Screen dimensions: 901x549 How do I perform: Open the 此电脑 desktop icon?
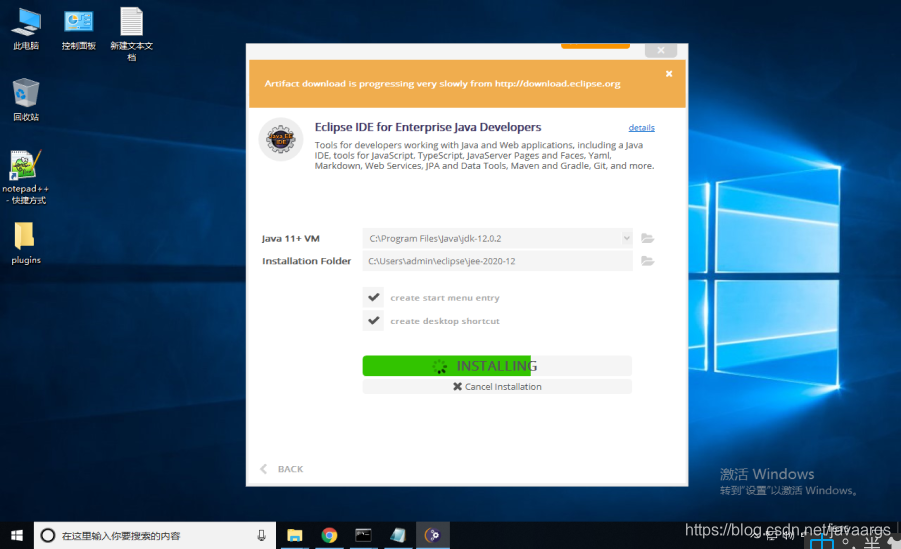26,29
